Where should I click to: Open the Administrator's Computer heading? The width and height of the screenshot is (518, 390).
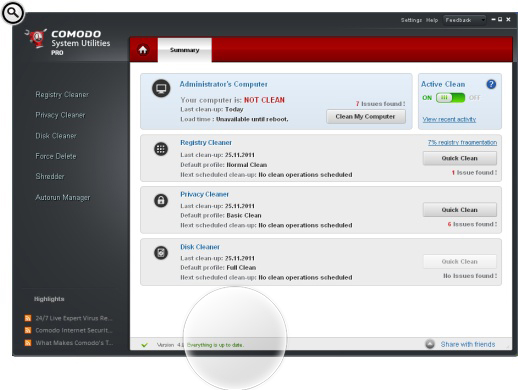tap(224, 84)
